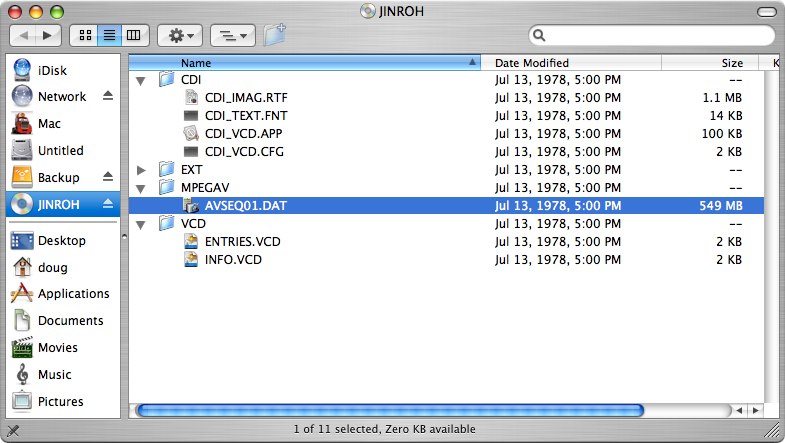This screenshot has height=443, width=785.
Task: Expand the EXT folder
Action: pos(141,170)
